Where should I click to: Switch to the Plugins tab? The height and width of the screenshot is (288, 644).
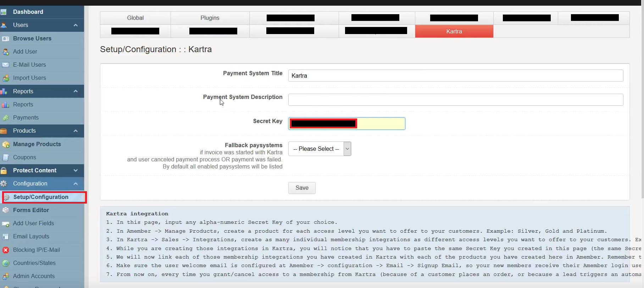pos(210,18)
